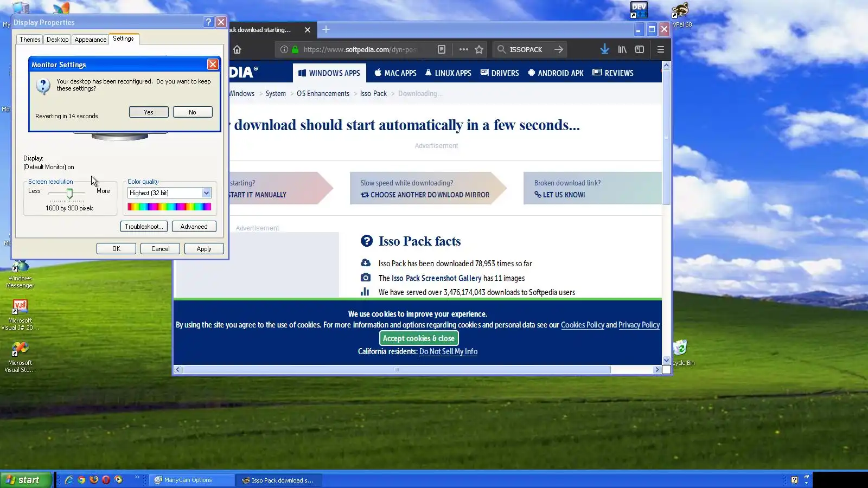Open the Privacy Policy link

639,325
